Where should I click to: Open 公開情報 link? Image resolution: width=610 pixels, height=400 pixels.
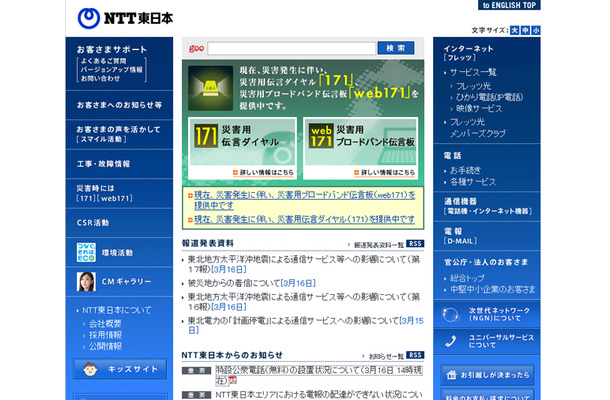tap(105, 346)
